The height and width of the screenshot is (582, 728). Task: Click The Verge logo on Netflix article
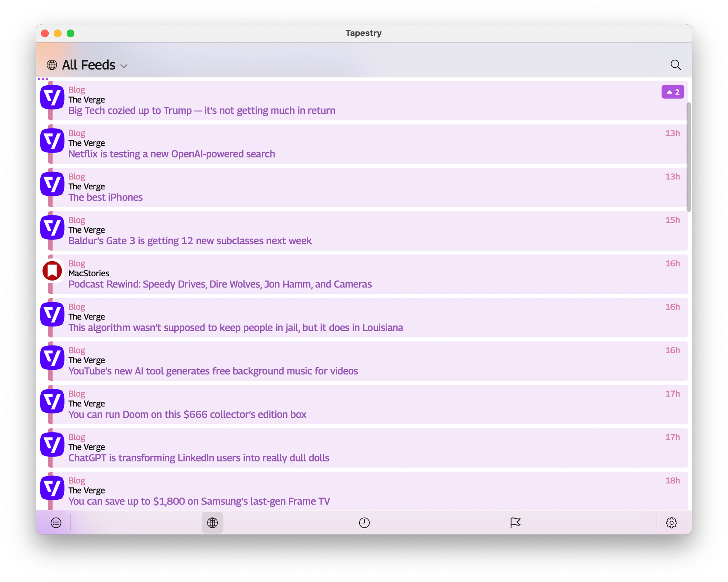52,140
